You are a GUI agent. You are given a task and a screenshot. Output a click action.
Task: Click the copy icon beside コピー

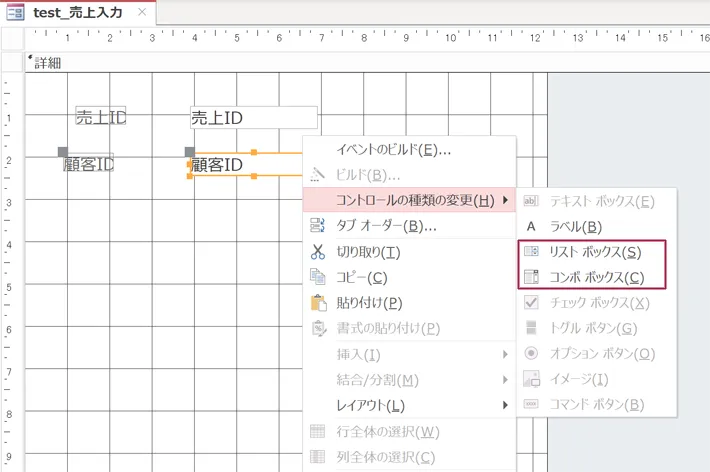coord(318,277)
